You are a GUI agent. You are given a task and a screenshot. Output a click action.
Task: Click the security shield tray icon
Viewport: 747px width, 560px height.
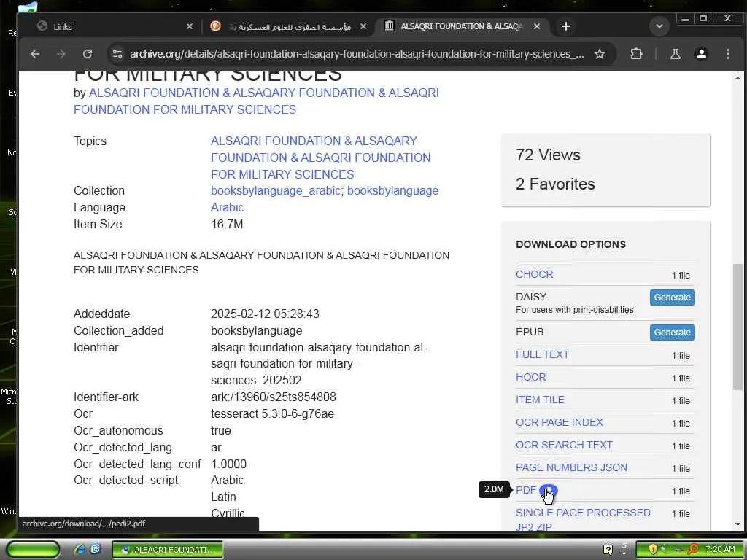pos(653,550)
